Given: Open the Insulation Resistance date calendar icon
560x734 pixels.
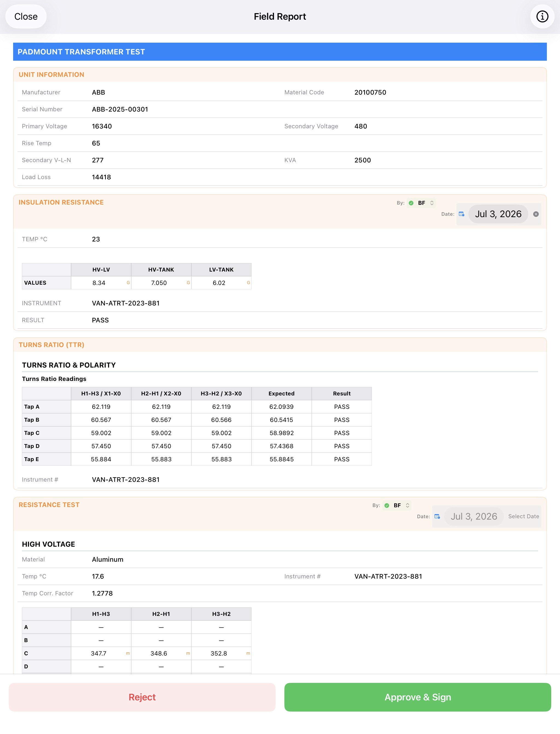Looking at the screenshot, I should (461, 214).
